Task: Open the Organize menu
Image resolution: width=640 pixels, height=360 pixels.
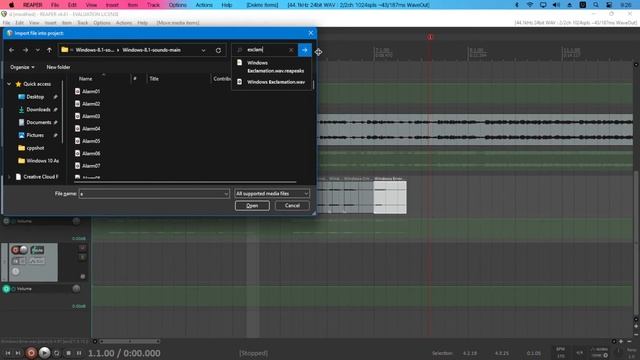Action: pos(22,67)
